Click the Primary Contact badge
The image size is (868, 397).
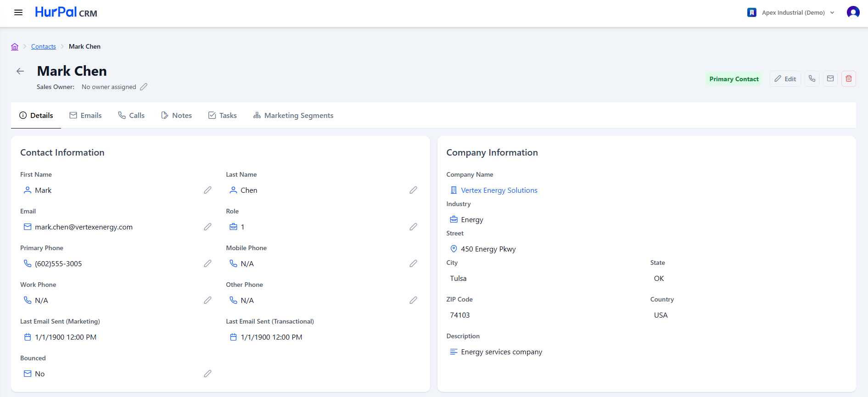pyautogui.click(x=734, y=79)
